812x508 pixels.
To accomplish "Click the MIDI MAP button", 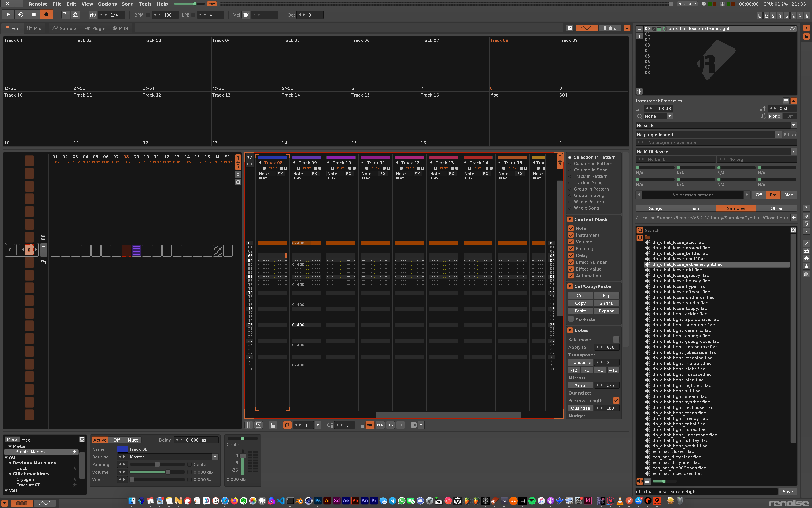I will [687, 4].
